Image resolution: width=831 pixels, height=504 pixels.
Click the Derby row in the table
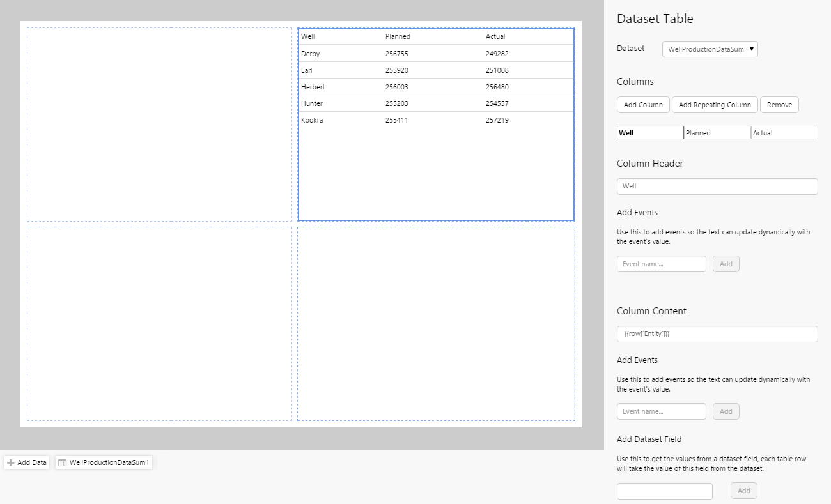436,54
